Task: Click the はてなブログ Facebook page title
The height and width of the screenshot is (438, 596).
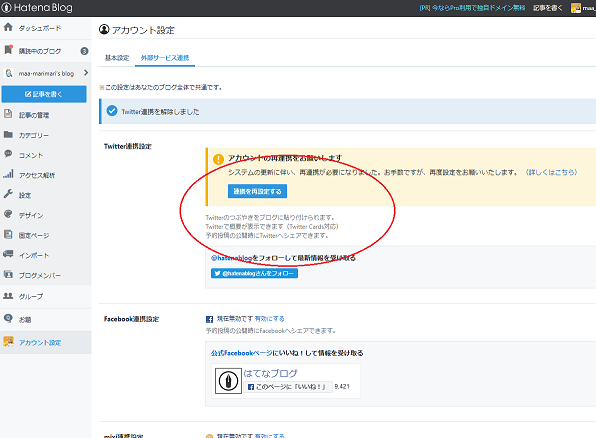Action: point(270,373)
